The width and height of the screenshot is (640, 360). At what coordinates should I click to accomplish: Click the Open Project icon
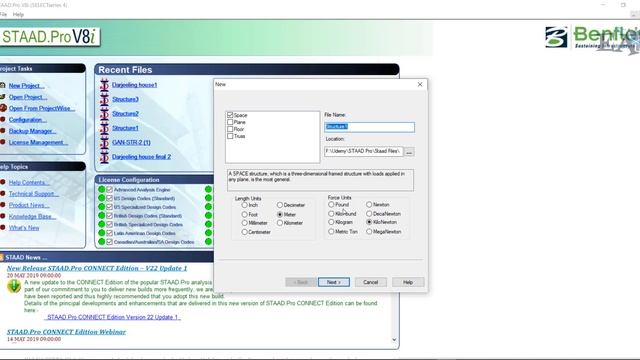coord(2,97)
